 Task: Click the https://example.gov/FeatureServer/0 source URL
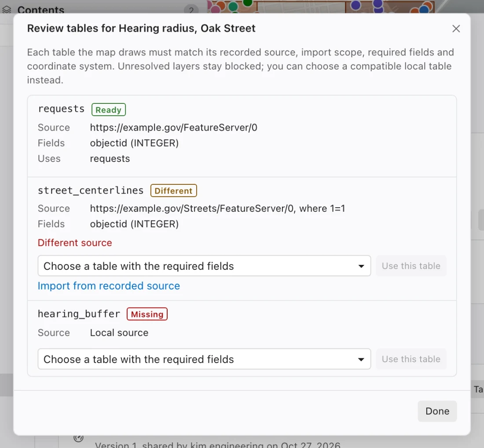point(173,128)
